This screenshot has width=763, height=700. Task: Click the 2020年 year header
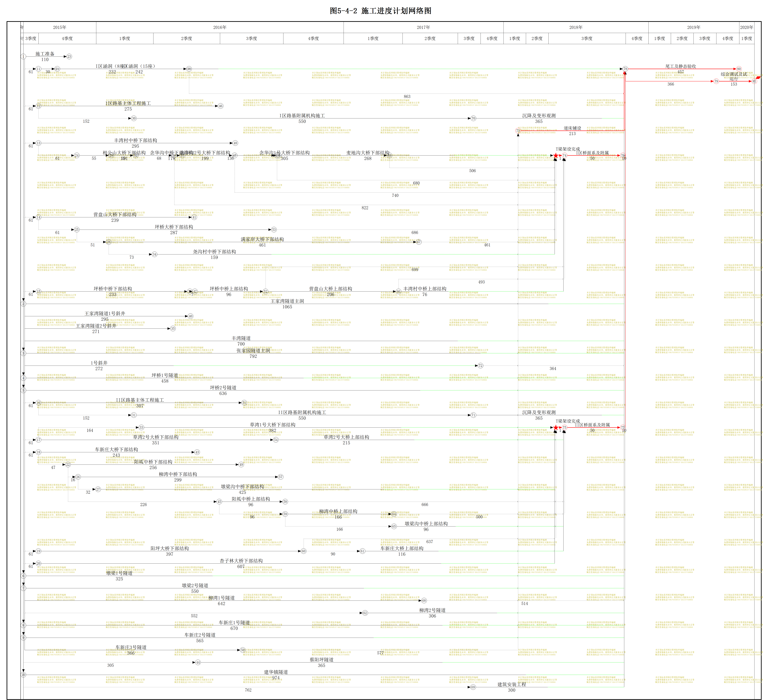pos(747,27)
